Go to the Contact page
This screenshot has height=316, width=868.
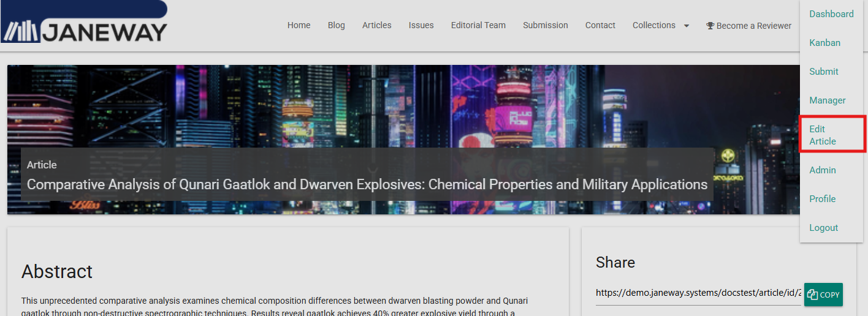(x=600, y=25)
